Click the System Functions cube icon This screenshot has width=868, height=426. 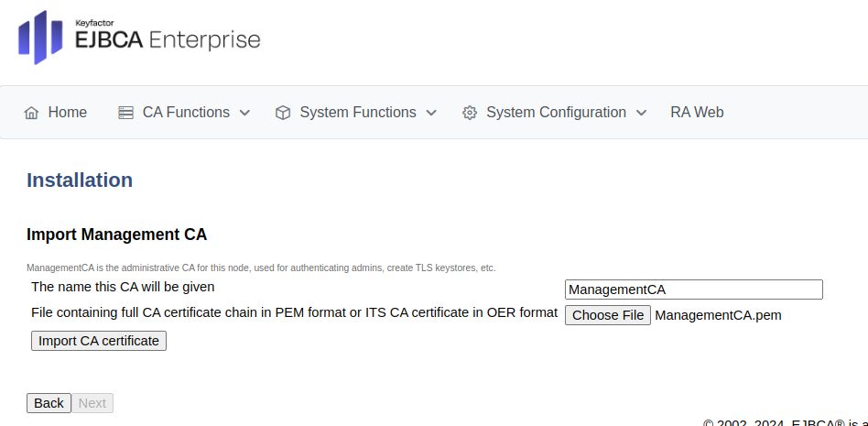coord(283,113)
